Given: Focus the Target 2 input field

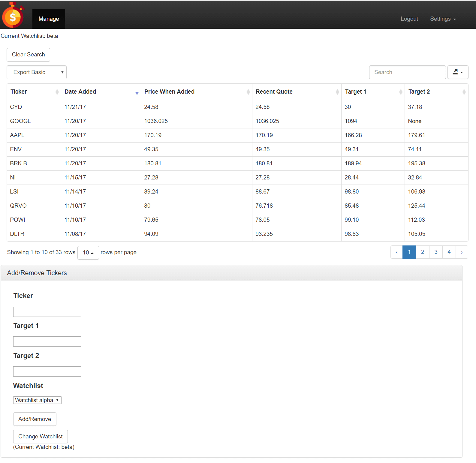Looking at the screenshot, I should coord(47,371).
